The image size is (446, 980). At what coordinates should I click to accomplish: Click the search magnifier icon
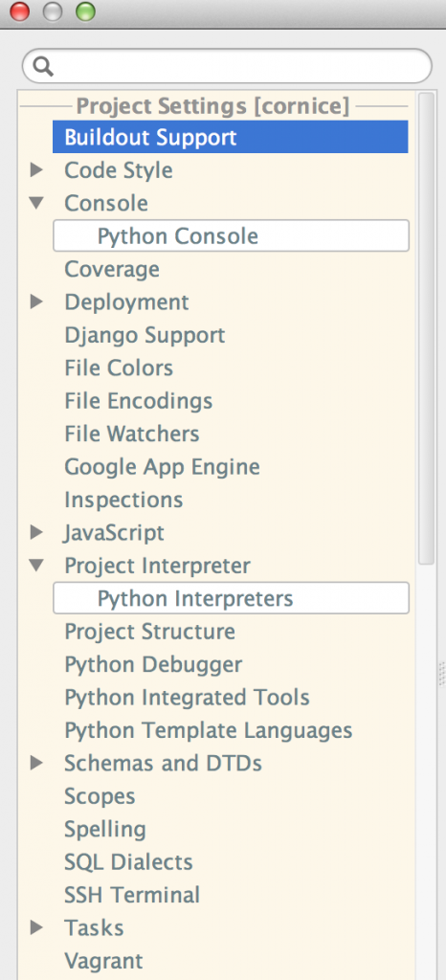coord(43,66)
